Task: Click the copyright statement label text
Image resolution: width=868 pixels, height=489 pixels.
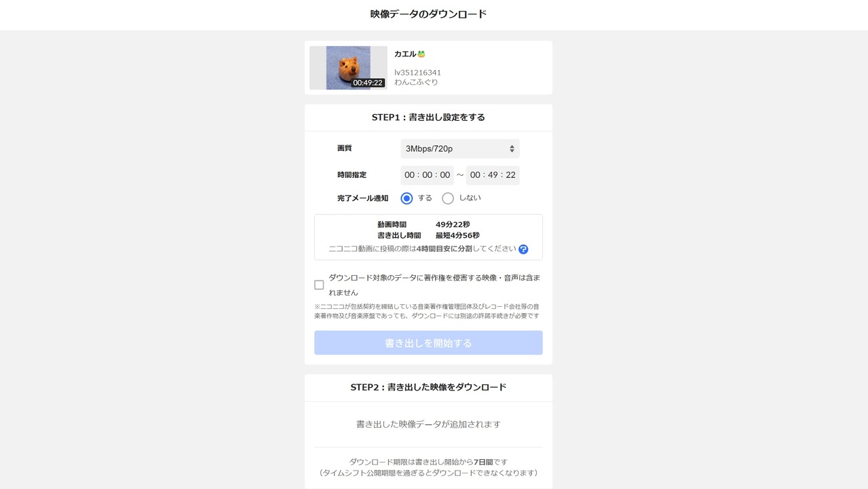Action: pyautogui.click(x=434, y=285)
